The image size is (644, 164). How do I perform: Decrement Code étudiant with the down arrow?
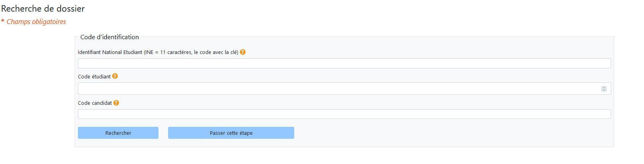(604, 90)
